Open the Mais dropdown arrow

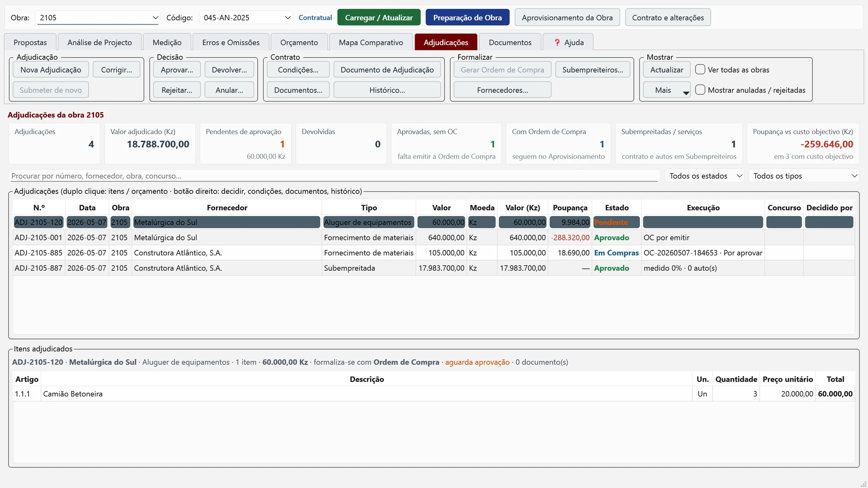(x=686, y=93)
